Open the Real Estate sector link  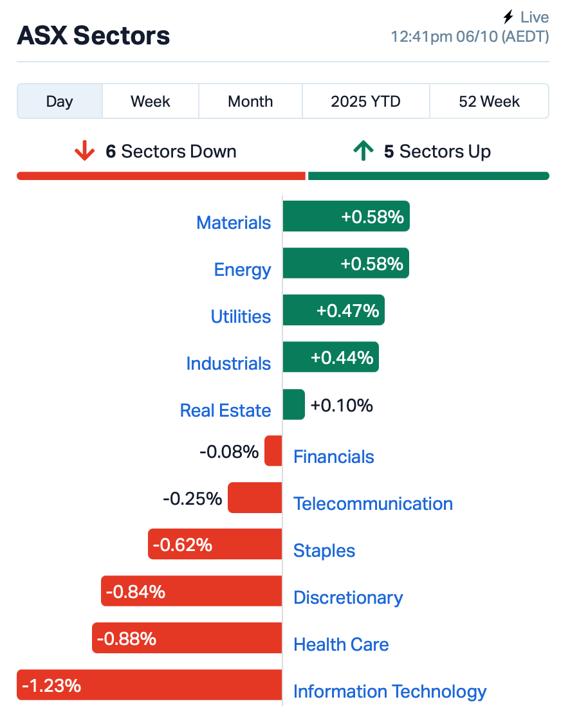pyautogui.click(x=225, y=411)
